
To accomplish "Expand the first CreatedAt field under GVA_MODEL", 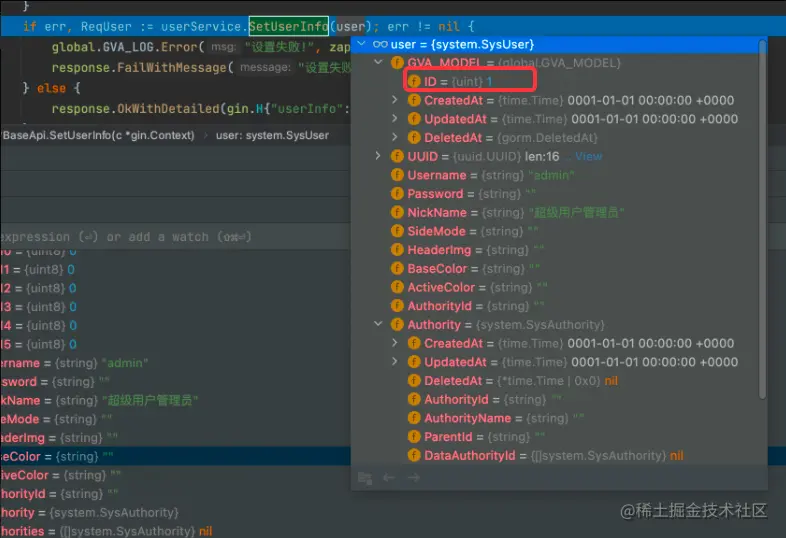I will coord(395,100).
